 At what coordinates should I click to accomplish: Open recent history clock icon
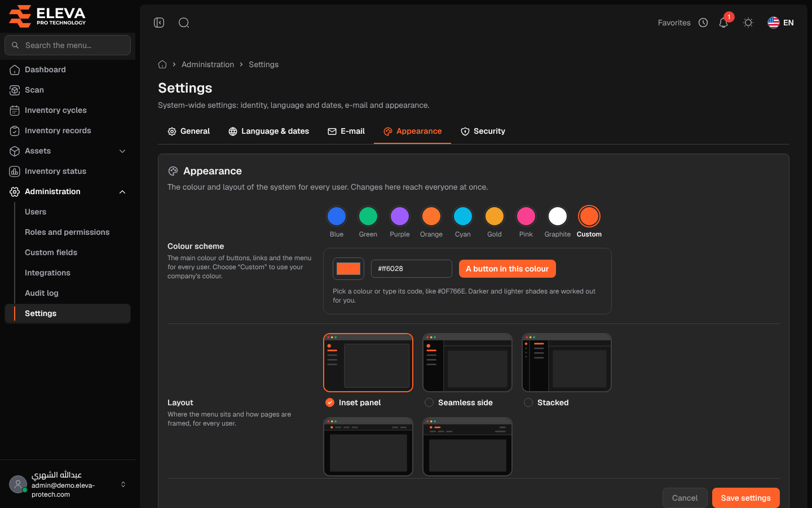tap(703, 23)
